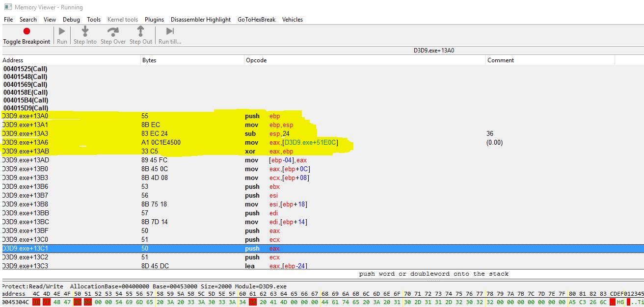The width and height of the screenshot is (644, 307).
Task: Open the File menu
Action: [x=8, y=20]
